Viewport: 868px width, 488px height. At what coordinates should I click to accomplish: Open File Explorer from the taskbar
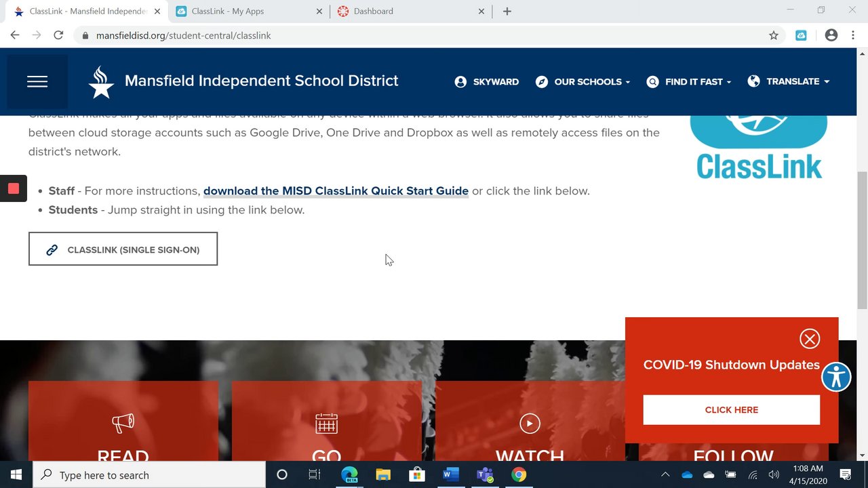click(383, 475)
